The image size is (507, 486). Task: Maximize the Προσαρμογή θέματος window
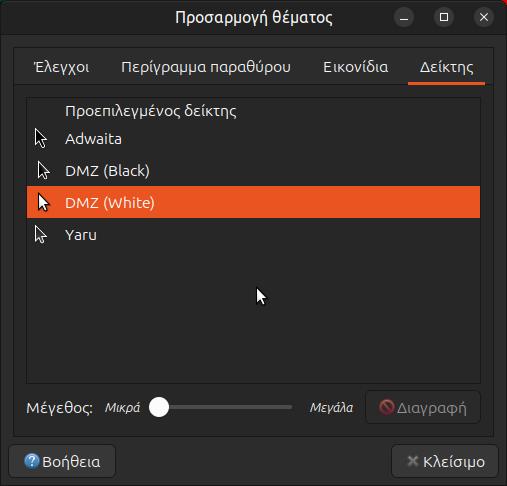click(444, 17)
